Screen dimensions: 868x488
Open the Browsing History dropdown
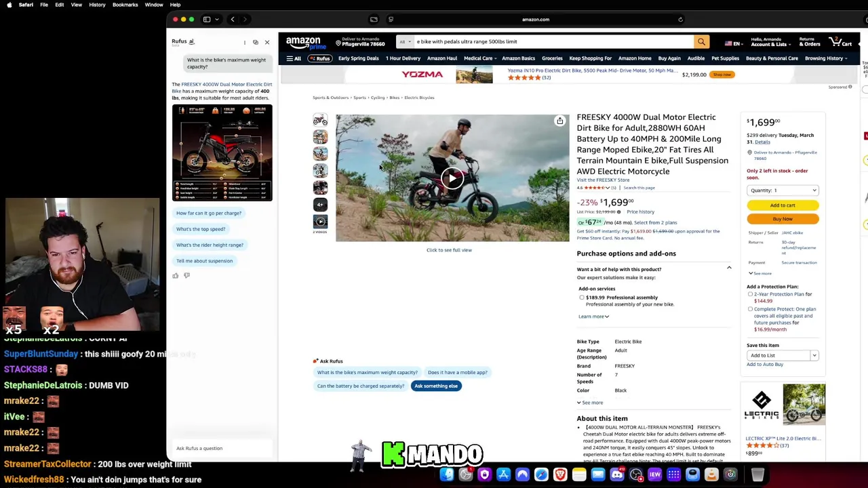coord(825,58)
